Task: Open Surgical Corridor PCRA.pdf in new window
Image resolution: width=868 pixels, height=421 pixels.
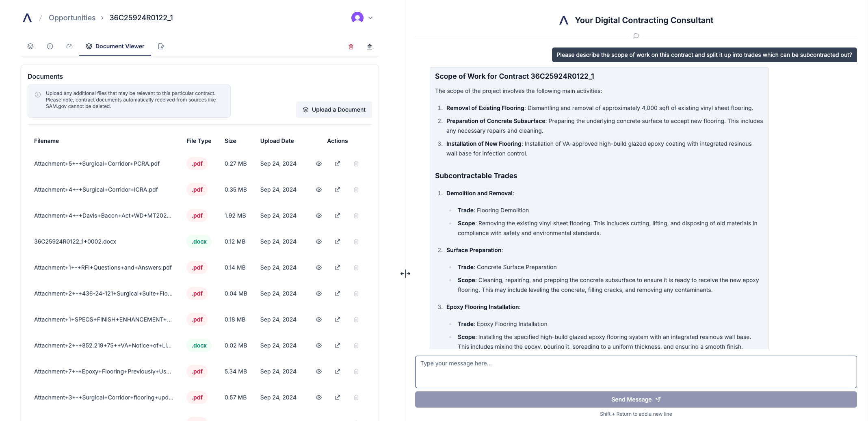Action: point(338,164)
